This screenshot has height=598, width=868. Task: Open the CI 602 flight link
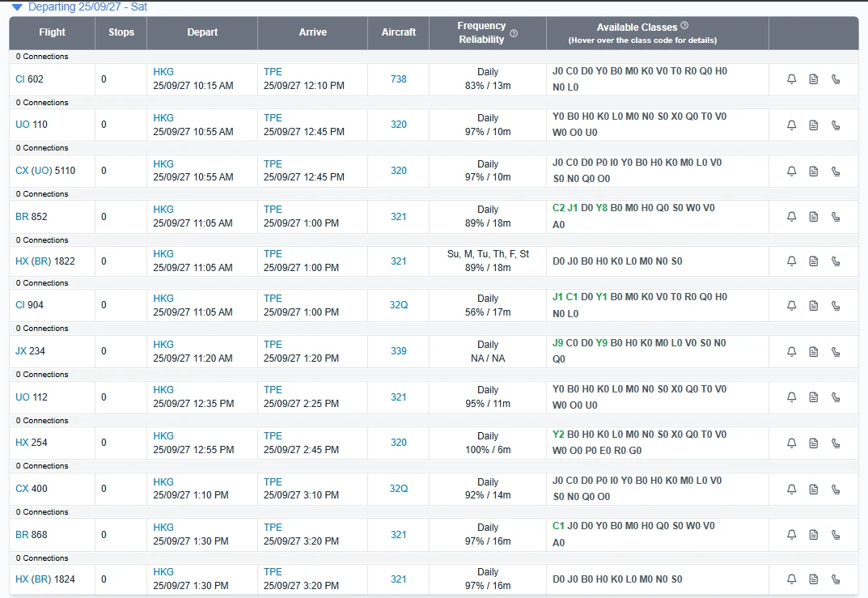(29, 79)
